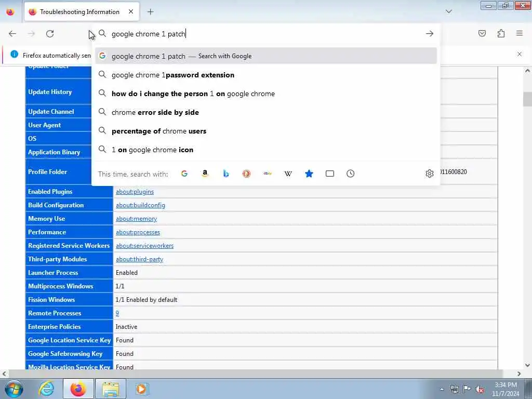The image size is (532, 399).
Task: Search this time with Google
Action: pyautogui.click(x=184, y=174)
